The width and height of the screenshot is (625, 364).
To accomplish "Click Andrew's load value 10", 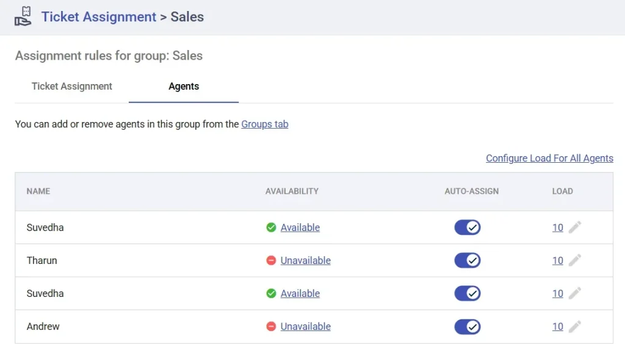I will coord(558,327).
